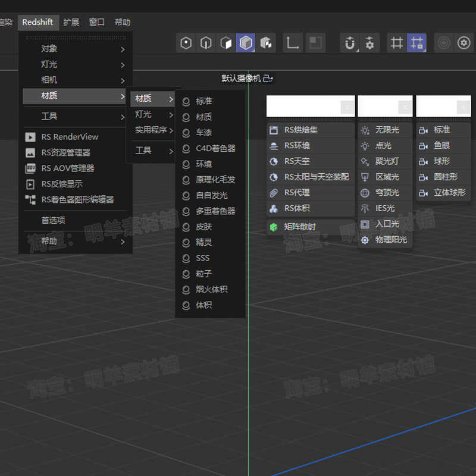476x476 pixels.
Task: Open the Redshift menu bar item
Action: point(37,23)
